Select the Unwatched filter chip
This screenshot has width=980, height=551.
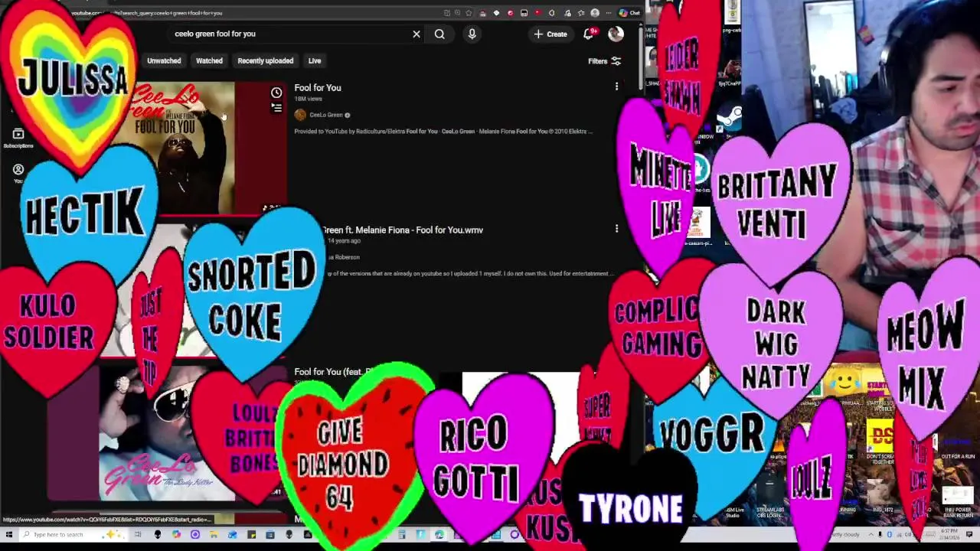(x=164, y=60)
